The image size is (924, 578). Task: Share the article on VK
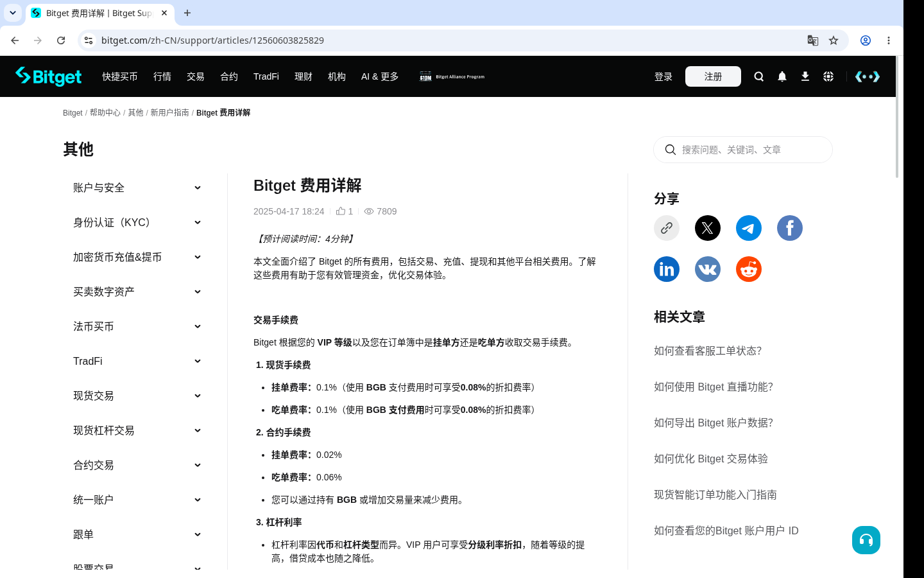click(708, 269)
